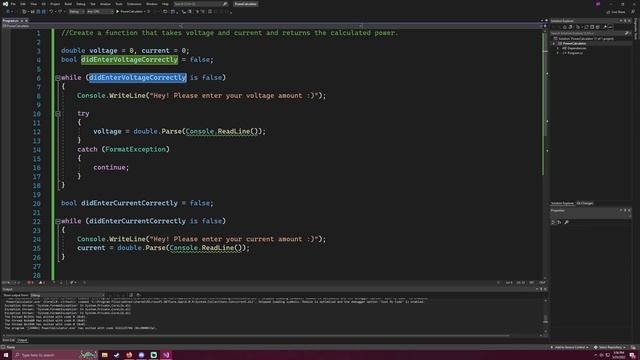Screen dimensions: 640x360
Task: Open the Project menu
Action: click(55, 4)
